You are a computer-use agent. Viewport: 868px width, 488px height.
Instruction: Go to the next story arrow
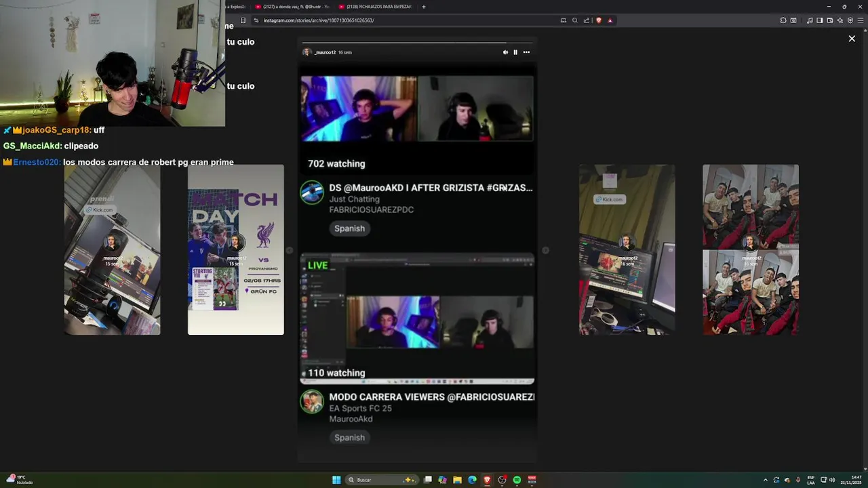(545, 250)
